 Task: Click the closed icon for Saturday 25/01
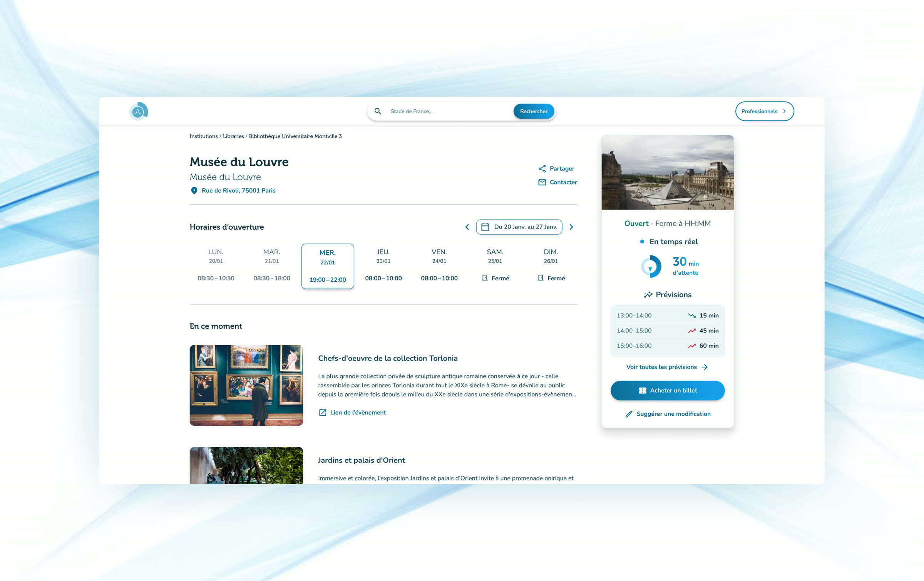pyautogui.click(x=485, y=278)
